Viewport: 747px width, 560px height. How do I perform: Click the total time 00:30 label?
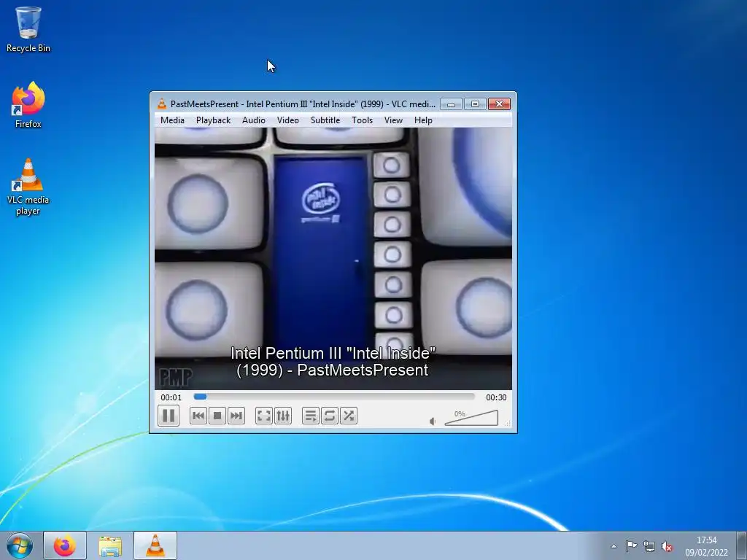point(496,397)
